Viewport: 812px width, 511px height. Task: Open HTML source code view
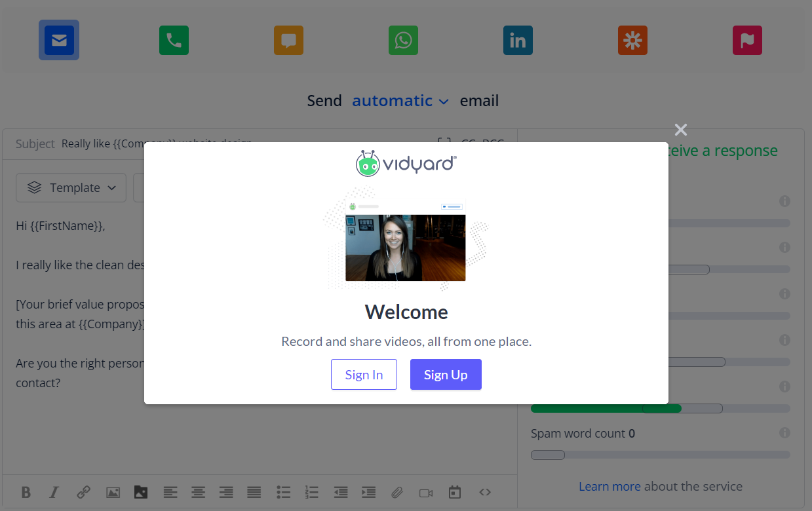click(485, 492)
